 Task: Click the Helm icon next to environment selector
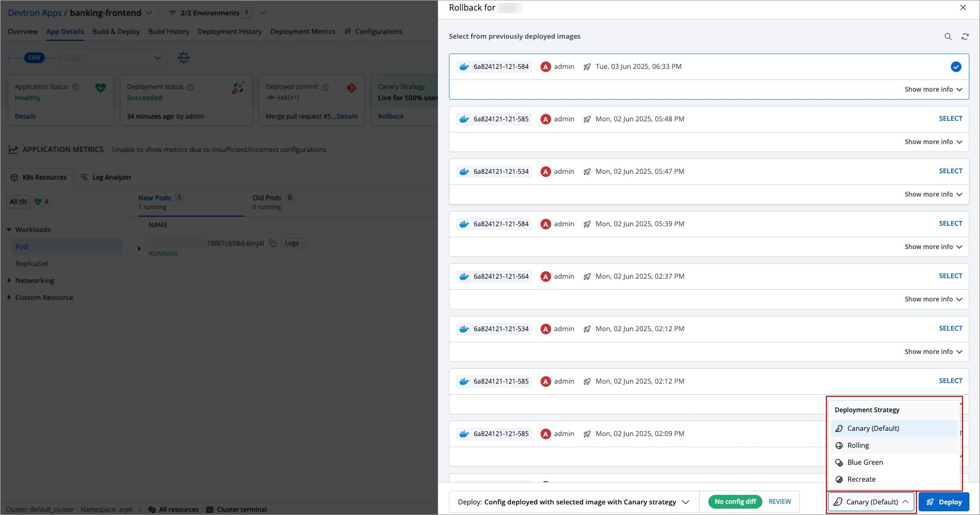coord(184,58)
